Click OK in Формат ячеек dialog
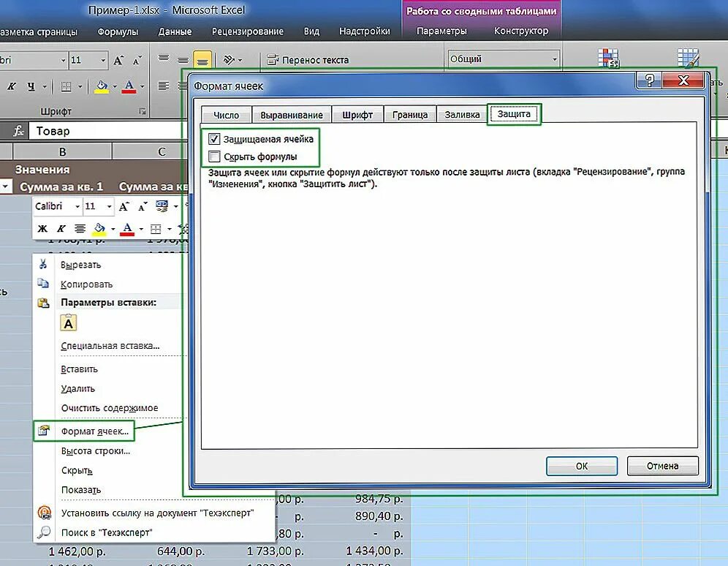Viewport: 728px width, 566px height. pyautogui.click(x=582, y=466)
